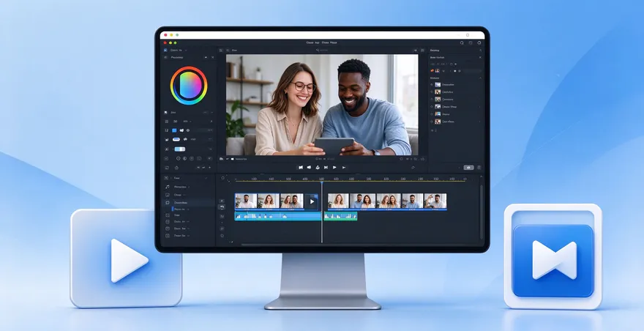Collapse the left panel section with the up arrow
Image resolution: width=644 pixels, height=331 pixels.
[x=206, y=57]
